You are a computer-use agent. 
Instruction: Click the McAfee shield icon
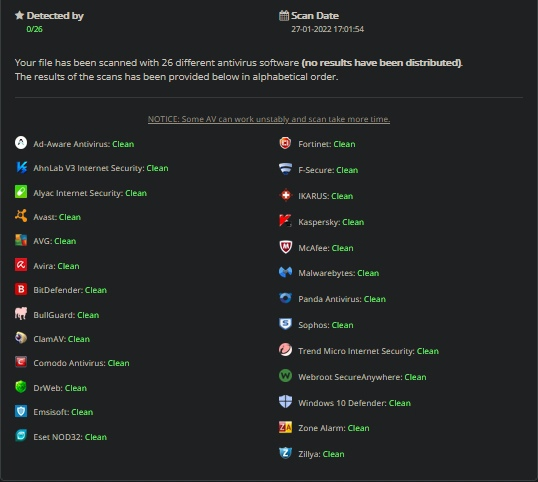285,247
